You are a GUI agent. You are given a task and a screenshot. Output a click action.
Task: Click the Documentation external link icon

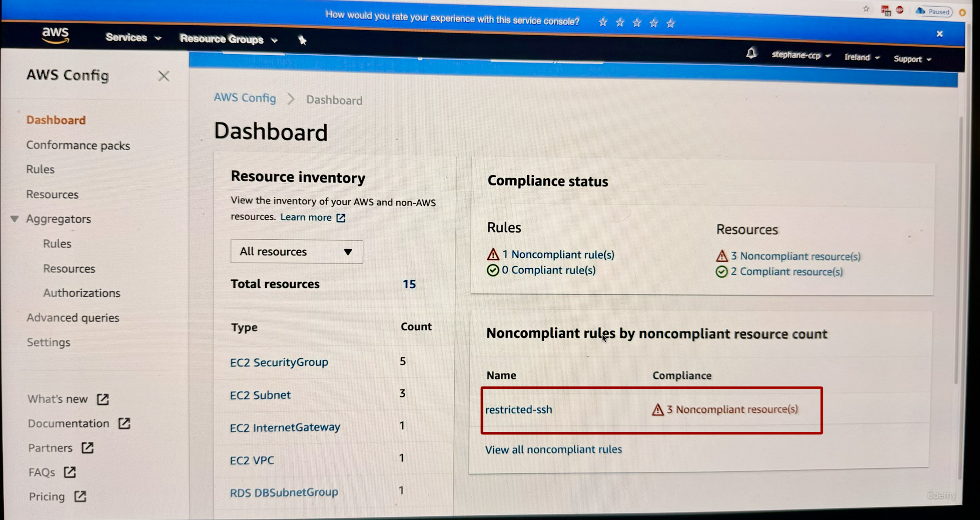[124, 423]
